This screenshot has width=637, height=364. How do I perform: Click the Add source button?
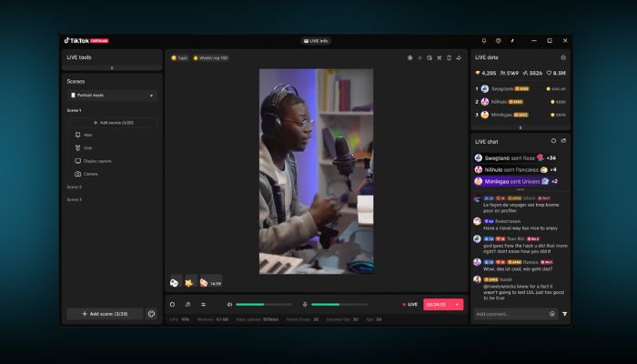pyautogui.click(x=112, y=122)
